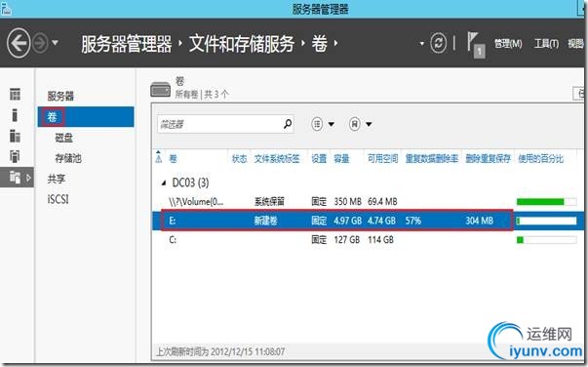Click the usage bar of the C: volume
The height and width of the screenshot is (367, 588).
point(546,240)
